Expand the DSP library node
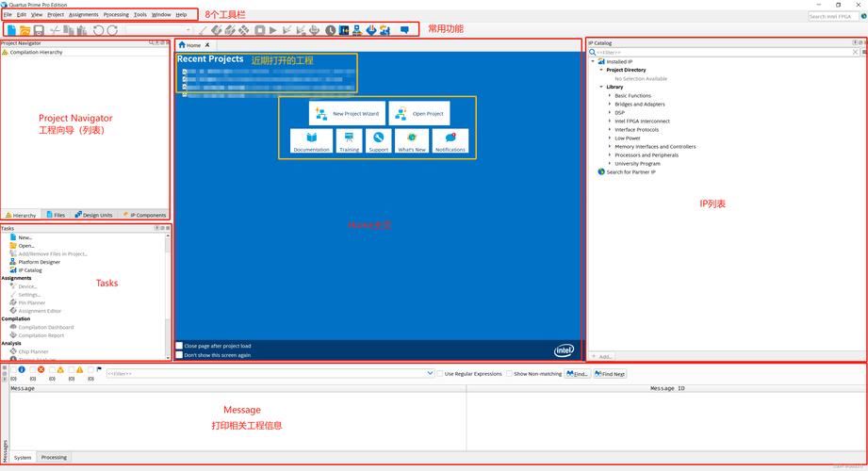 pyautogui.click(x=610, y=112)
